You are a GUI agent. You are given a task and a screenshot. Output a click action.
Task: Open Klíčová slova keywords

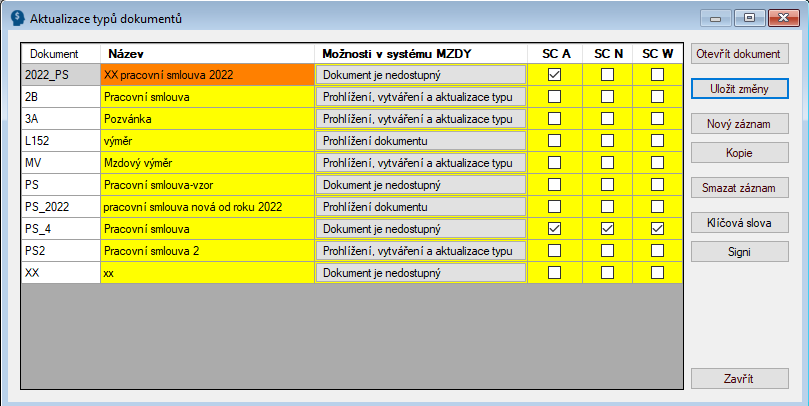(x=739, y=222)
